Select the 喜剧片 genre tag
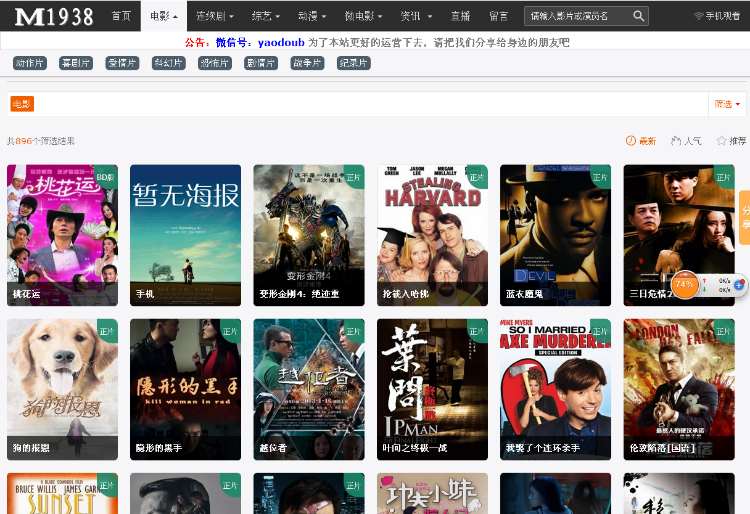Image resolution: width=750 pixels, height=514 pixels. [x=76, y=63]
